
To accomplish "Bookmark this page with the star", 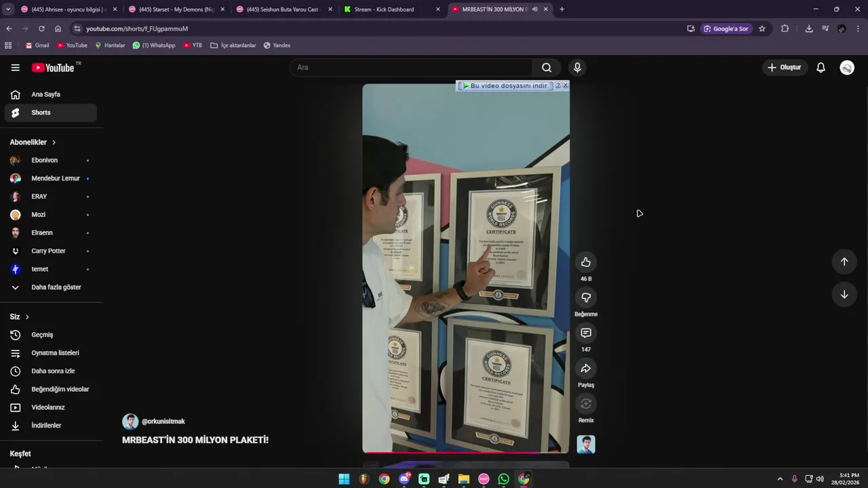I will click(x=762, y=28).
